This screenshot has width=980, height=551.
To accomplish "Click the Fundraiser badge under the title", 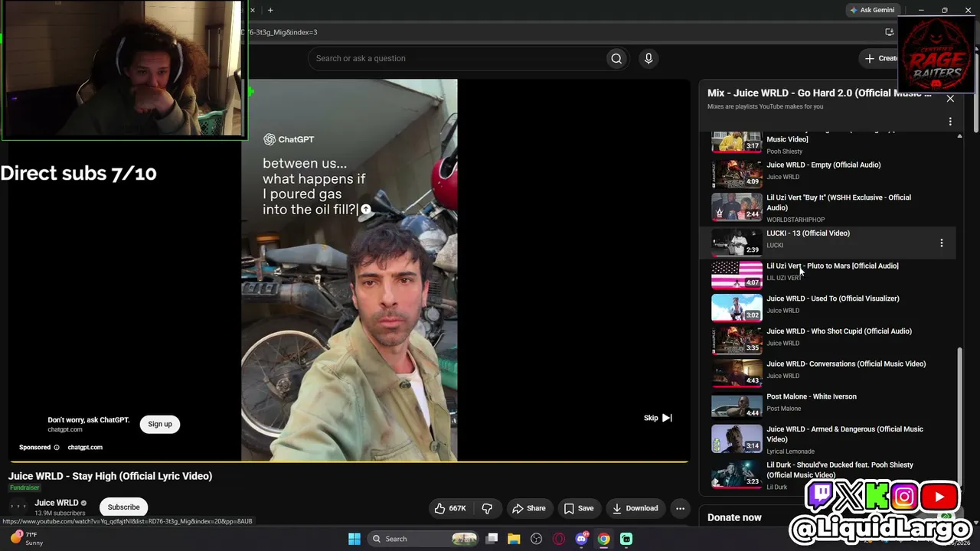I will tap(24, 487).
